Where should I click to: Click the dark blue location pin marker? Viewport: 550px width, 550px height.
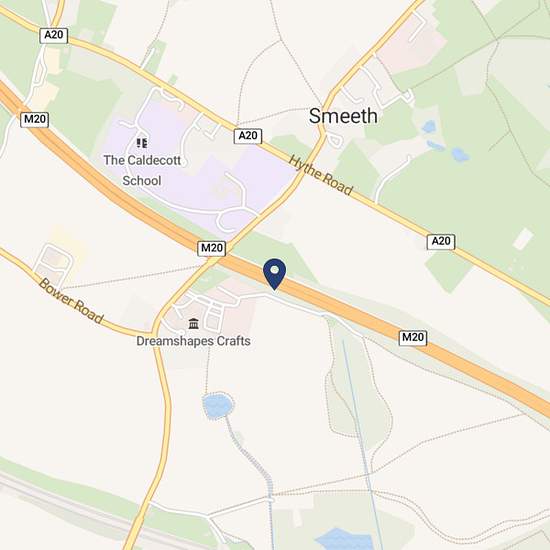coord(275,274)
